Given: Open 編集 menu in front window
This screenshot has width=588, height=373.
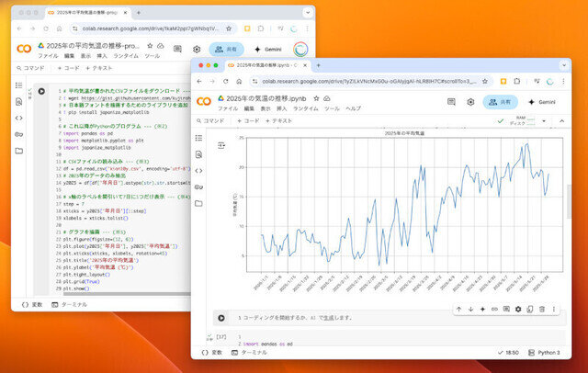Looking at the screenshot, I should (249, 108).
